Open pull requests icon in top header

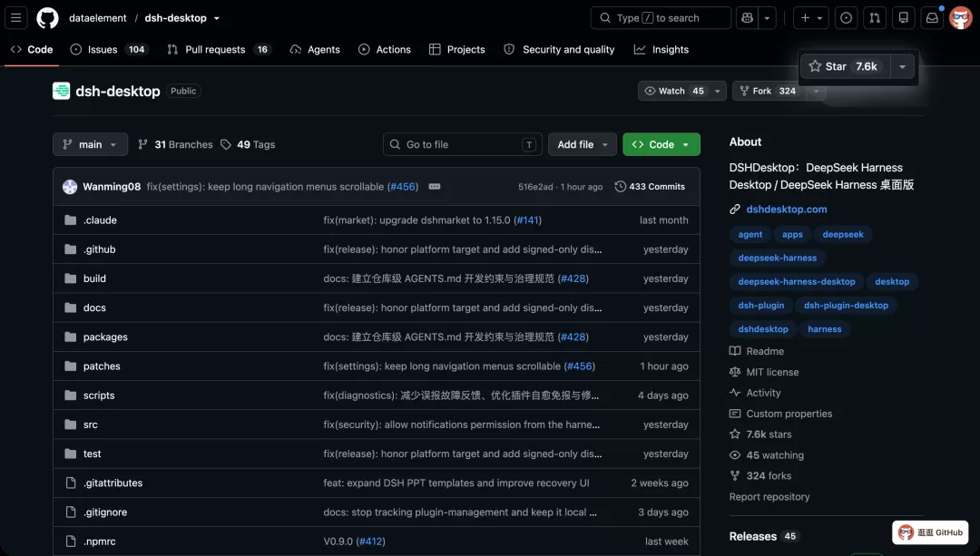875,18
